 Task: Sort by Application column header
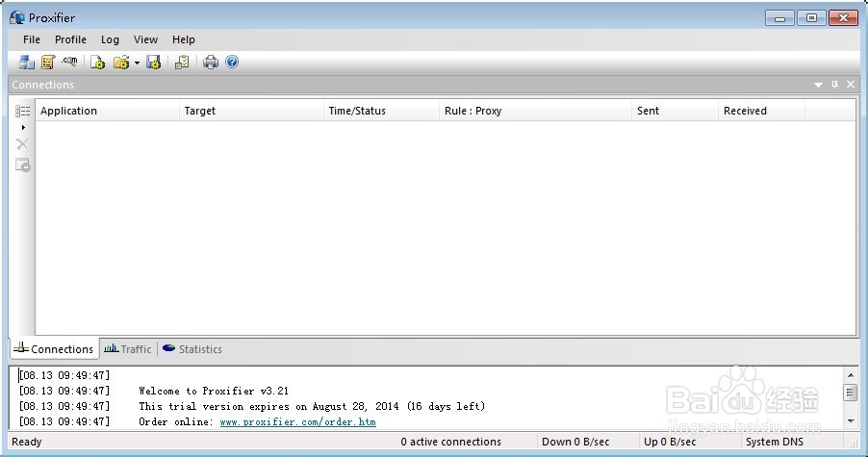click(x=108, y=111)
